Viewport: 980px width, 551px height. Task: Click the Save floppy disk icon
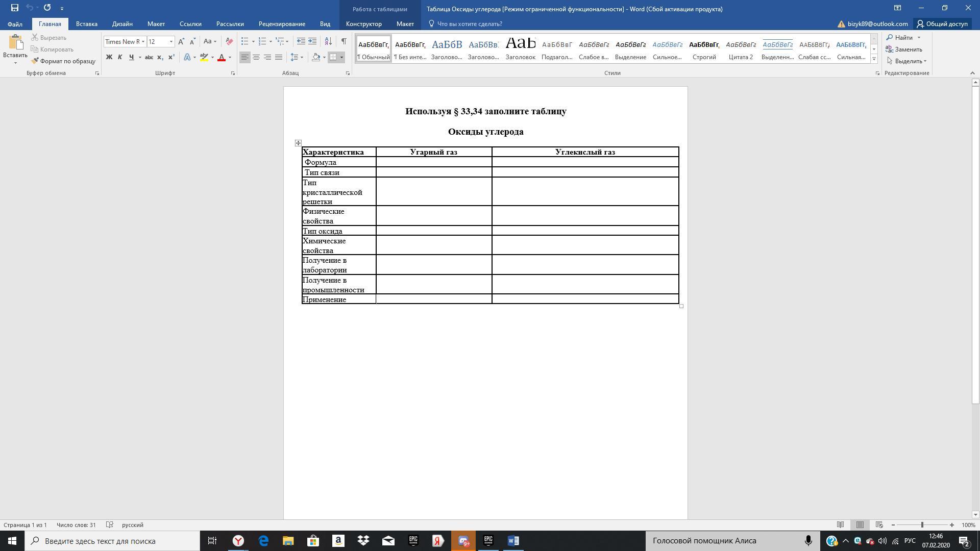coord(15,8)
